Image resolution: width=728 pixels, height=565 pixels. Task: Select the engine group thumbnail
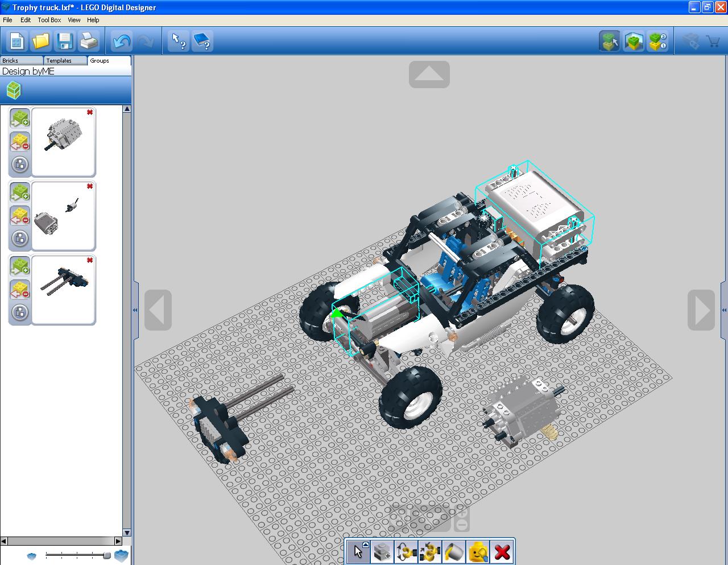[63, 142]
